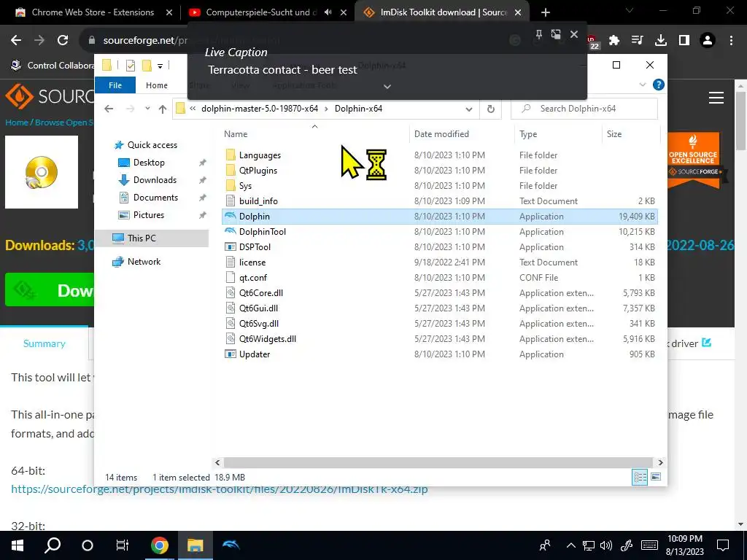Open ImDiskTk-x64.zip download link
The height and width of the screenshot is (560, 747).
(219, 489)
